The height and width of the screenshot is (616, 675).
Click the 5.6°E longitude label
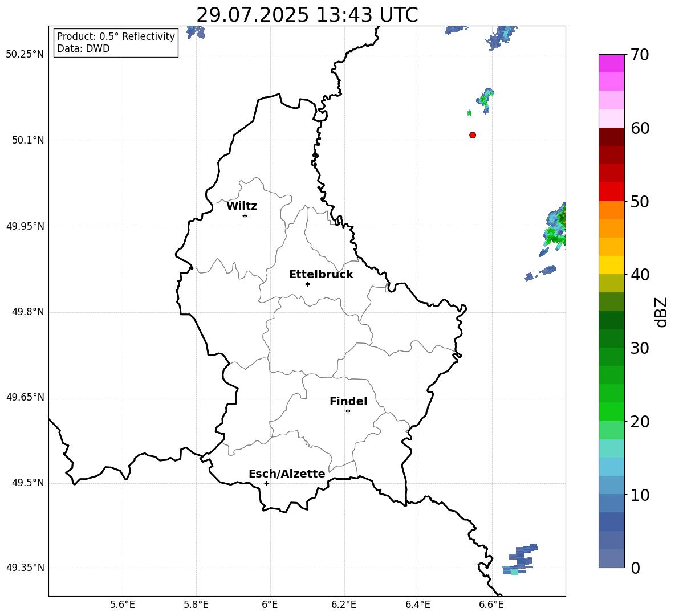pyautogui.click(x=123, y=605)
